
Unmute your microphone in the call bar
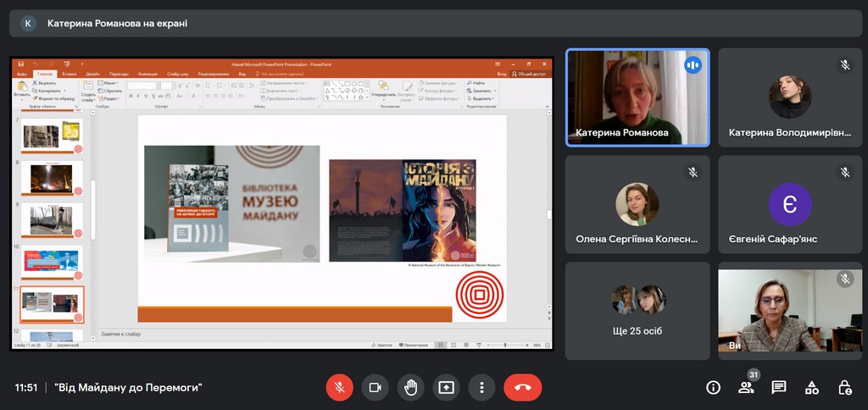pos(339,387)
